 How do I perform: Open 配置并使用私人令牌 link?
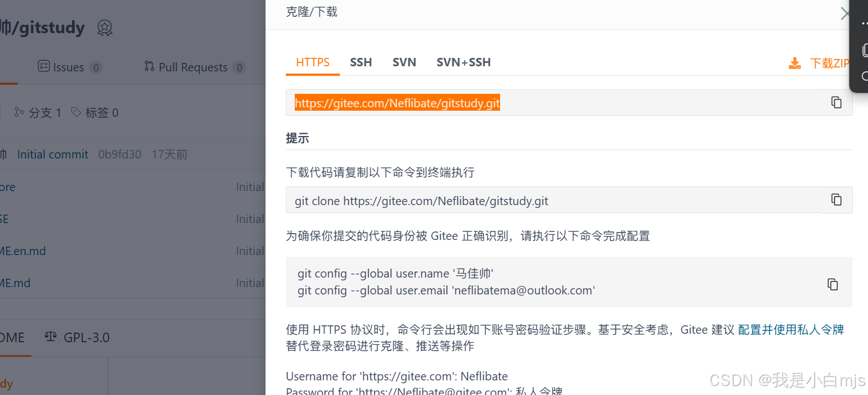791,330
